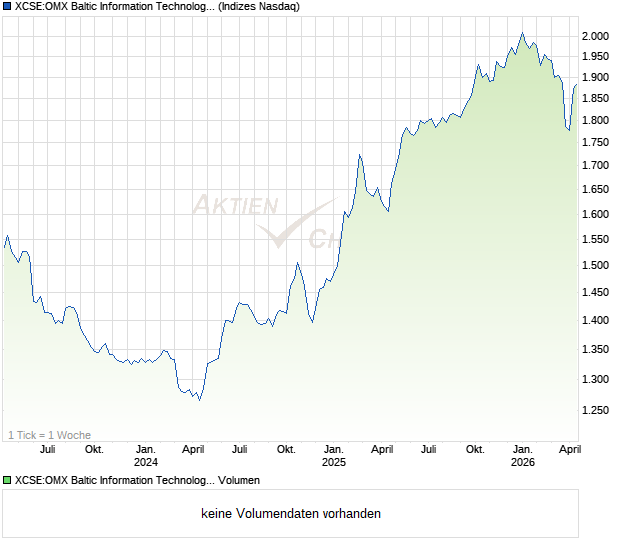Click the 'Jan. 2026' time axis label
This screenshot has width=620, height=546.
[x=523, y=456]
